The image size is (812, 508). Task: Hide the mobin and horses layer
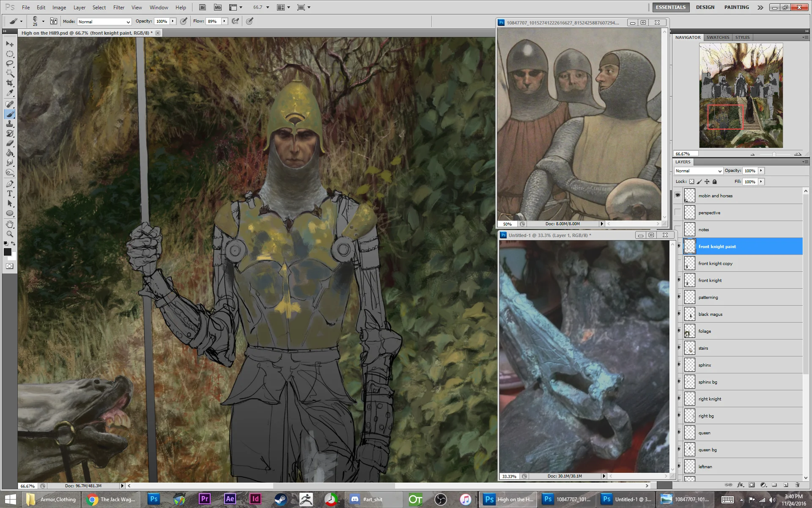click(678, 196)
